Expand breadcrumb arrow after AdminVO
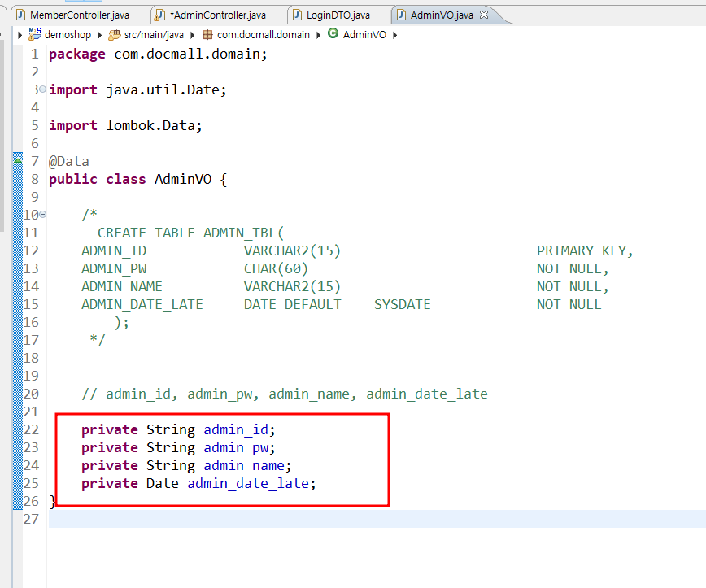 394,35
